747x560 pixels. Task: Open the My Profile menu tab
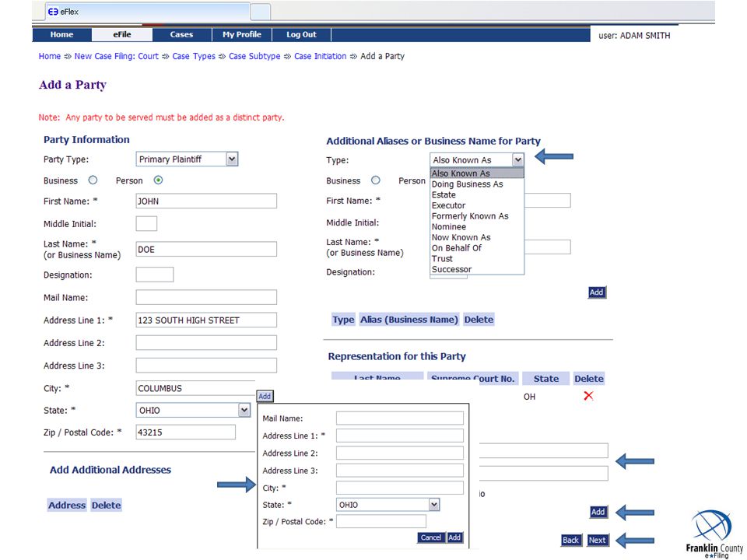[x=241, y=34]
